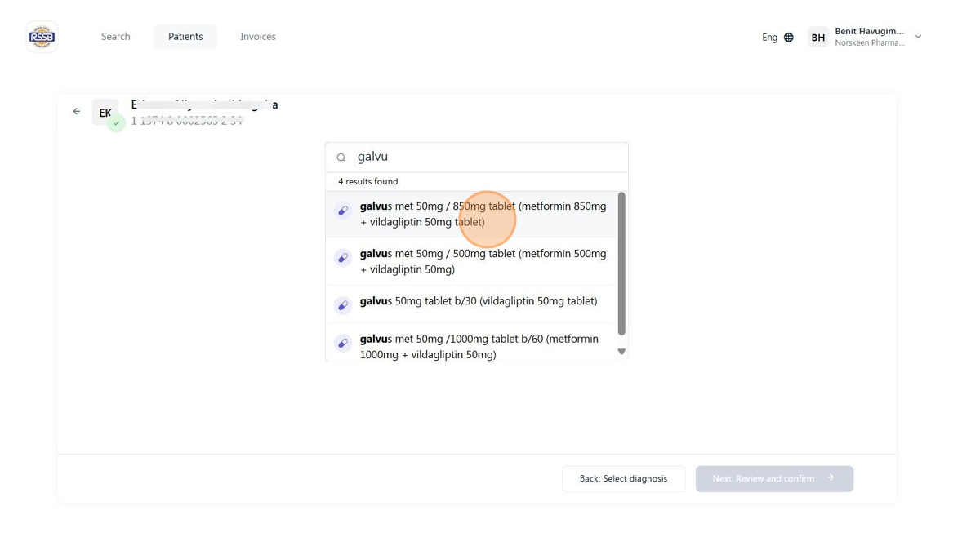Click Next: Review and confirm button
Viewport: 980px width, 546px height.
point(774,479)
